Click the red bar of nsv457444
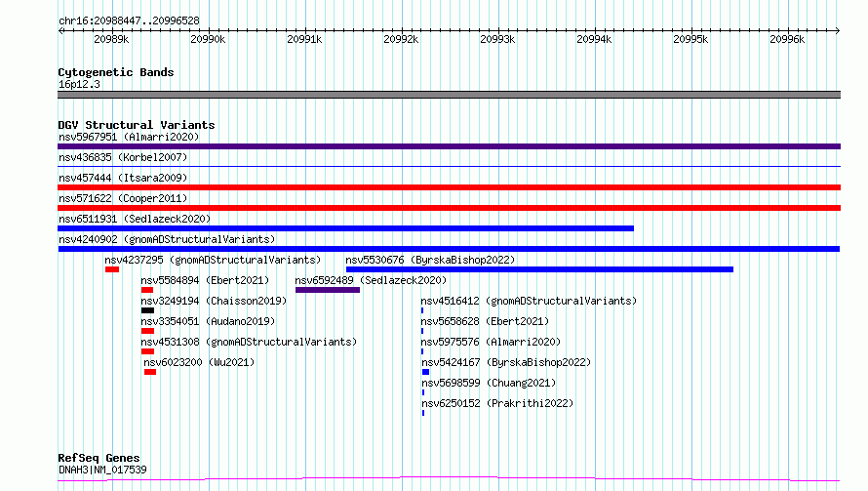 tap(449, 187)
